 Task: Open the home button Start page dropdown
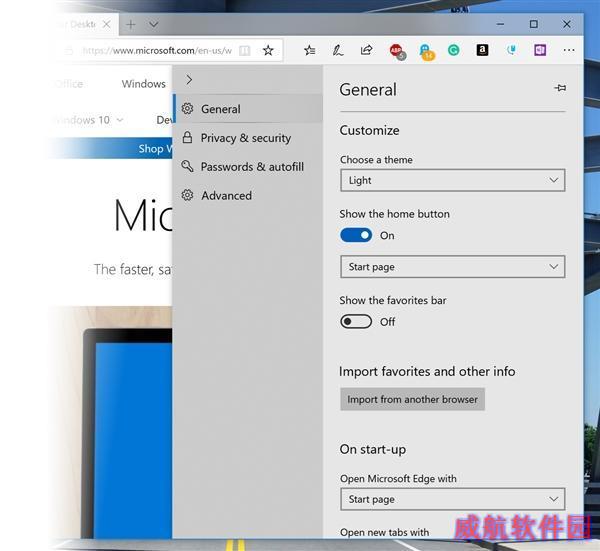(452, 267)
